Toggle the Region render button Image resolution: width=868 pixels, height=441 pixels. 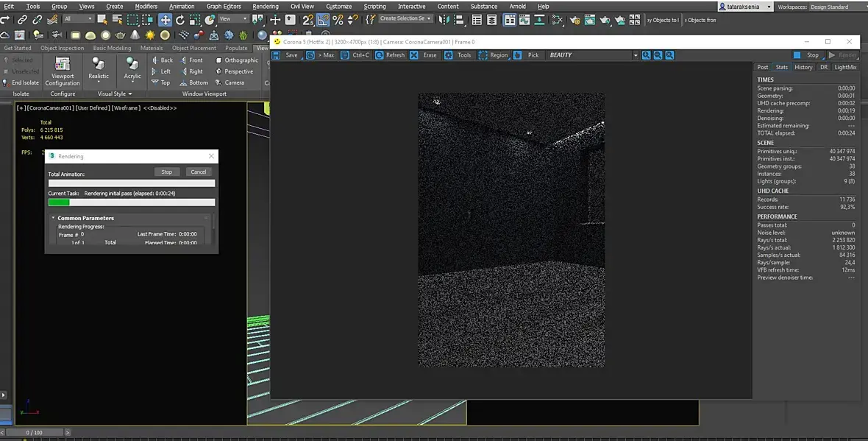pos(483,55)
